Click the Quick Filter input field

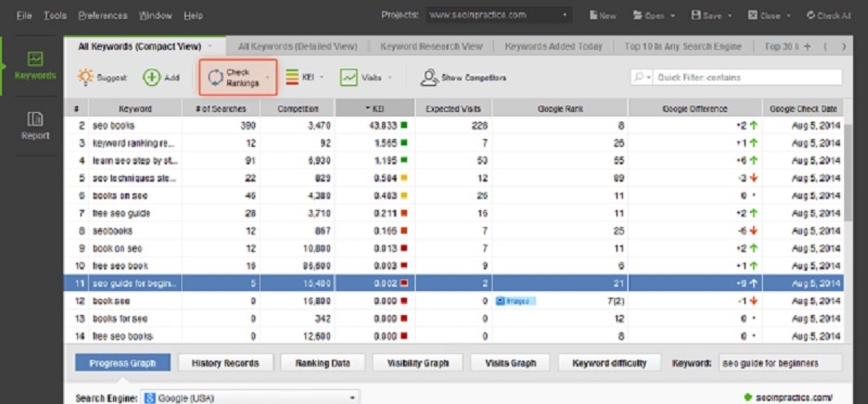[748, 77]
